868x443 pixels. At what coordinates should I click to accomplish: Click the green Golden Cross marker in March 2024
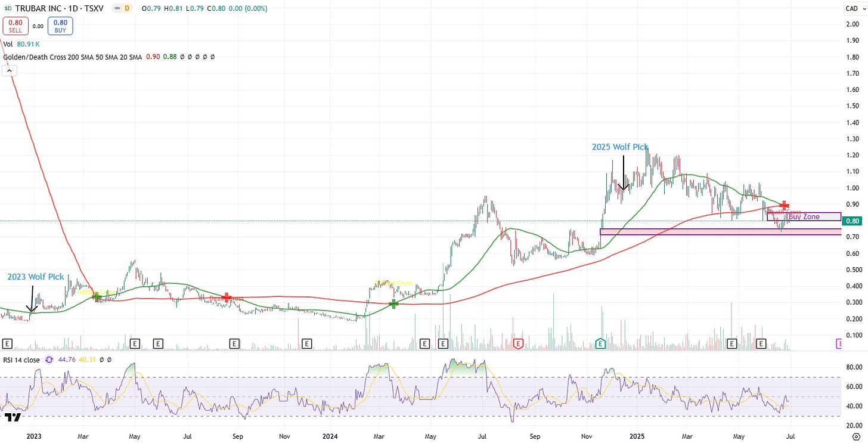[393, 303]
